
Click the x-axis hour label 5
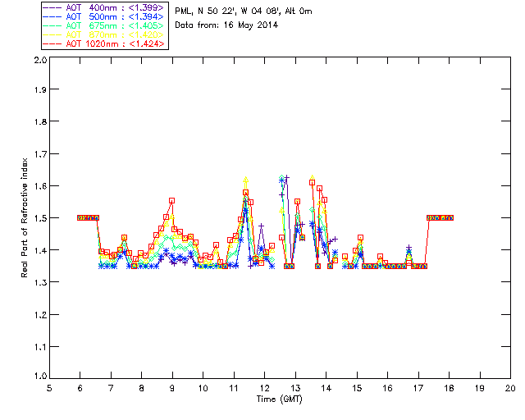[x=49, y=388]
